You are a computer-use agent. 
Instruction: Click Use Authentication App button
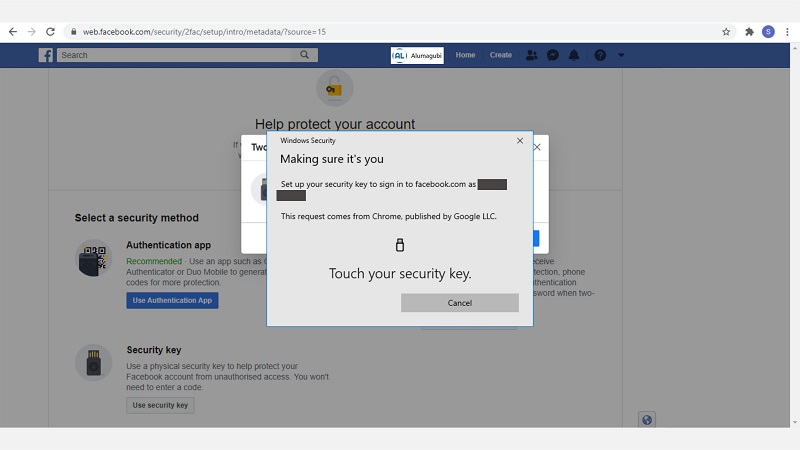coord(172,301)
